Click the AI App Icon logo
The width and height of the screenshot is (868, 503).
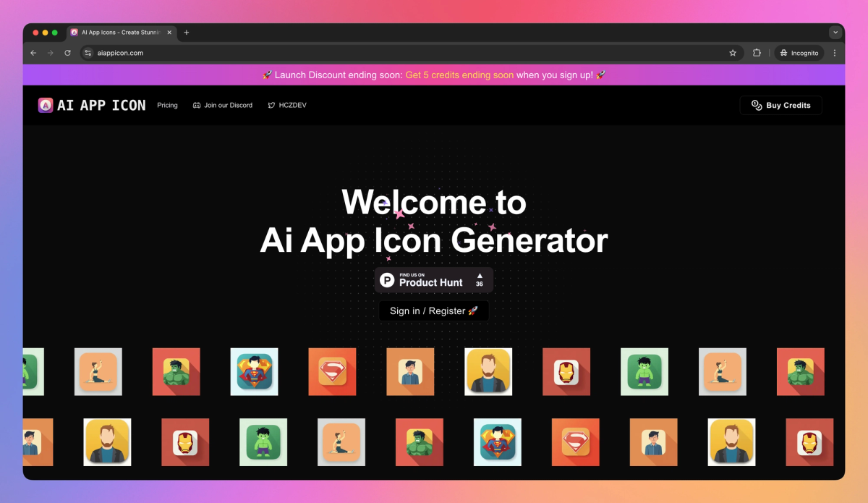92,105
